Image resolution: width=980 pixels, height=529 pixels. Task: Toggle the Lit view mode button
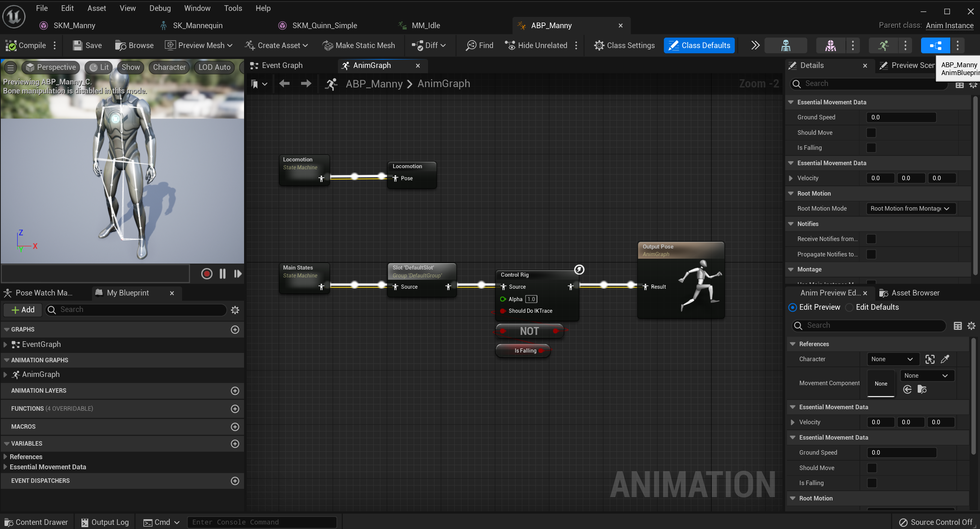99,67
